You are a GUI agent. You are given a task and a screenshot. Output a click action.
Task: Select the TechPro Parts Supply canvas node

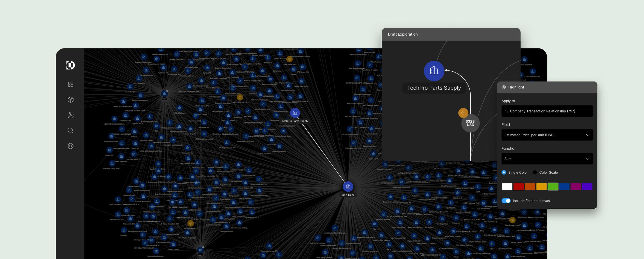295,113
